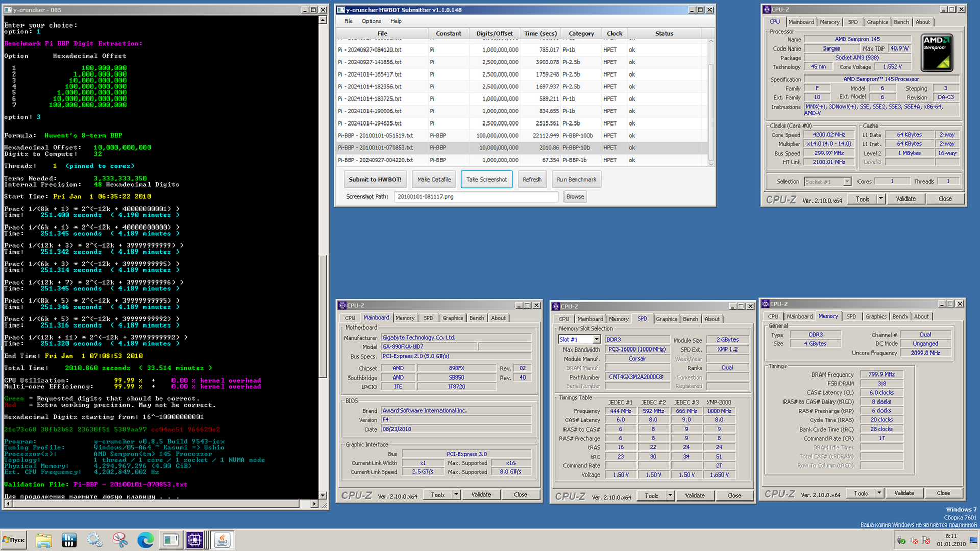The height and width of the screenshot is (551, 980).
Task: Click title icon of CPU-Z Memory window
Action: point(766,304)
